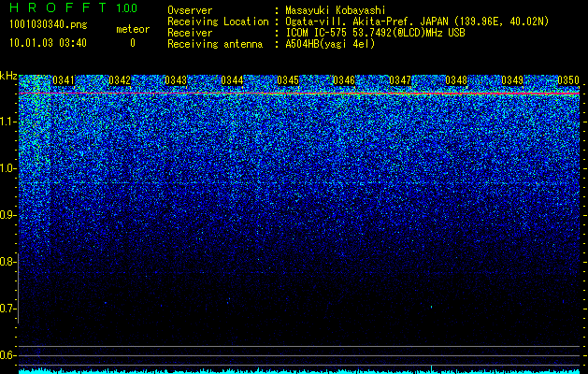Screen dimensions: 588x374
Task: Click the 0344 time marker
Action: (x=232, y=80)
